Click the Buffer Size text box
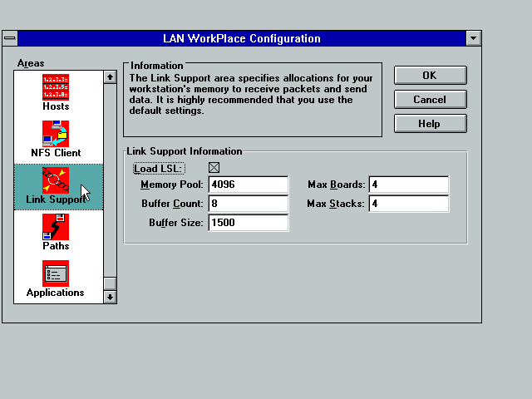 click(249, 223)
